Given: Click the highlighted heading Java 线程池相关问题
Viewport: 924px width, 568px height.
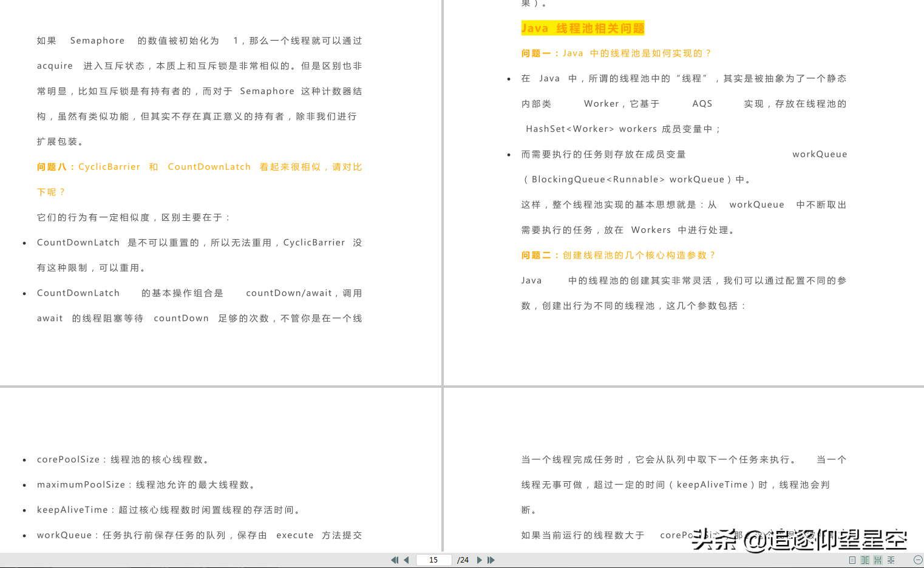Looking at the screenshot, I should (583, 28).
